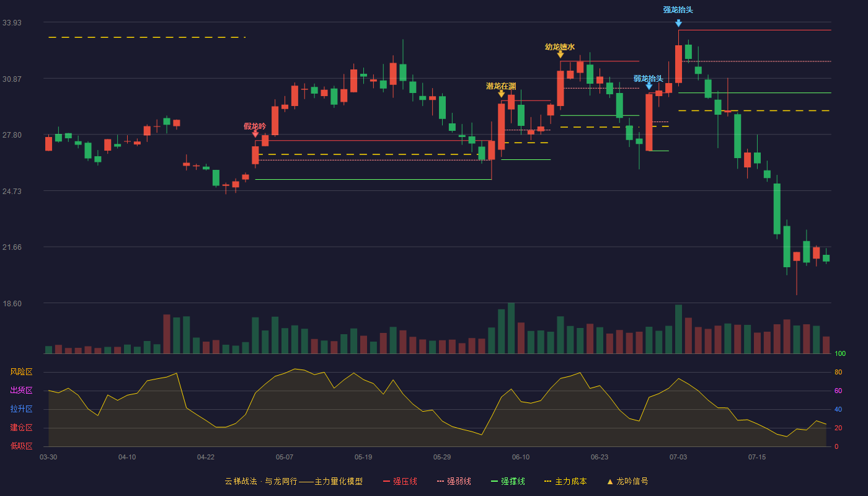Screen dimensions: 868x496
Task: Toggle the 云梯战法 主力量化模型 legend title
Action: pyautogui.click(x=293, y=481)
